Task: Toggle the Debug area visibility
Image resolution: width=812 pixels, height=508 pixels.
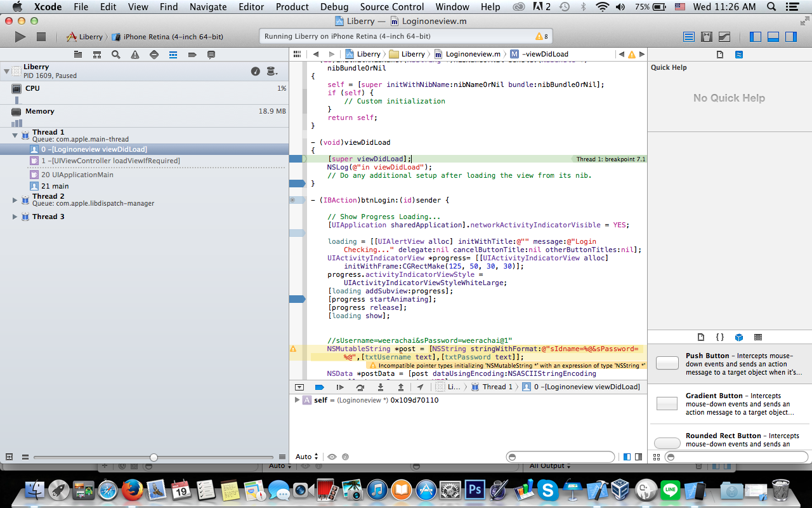Action: point(773,37)
